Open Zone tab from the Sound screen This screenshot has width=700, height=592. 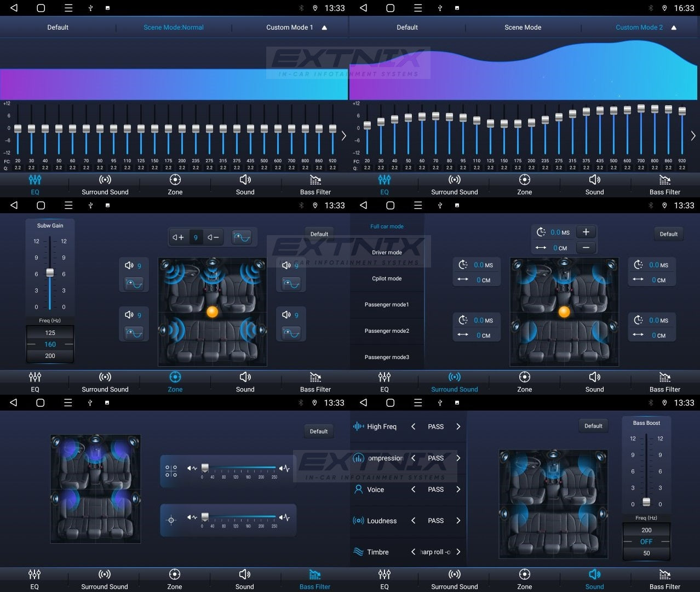pos(524,579)
